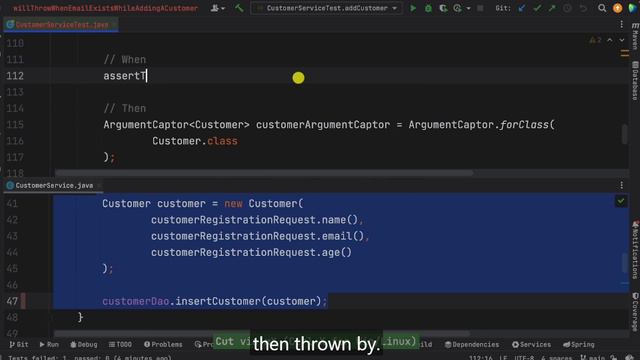Show Git history clock icon
The width and height of the screenshot is (640, 360).
click(x=567, y=8)
